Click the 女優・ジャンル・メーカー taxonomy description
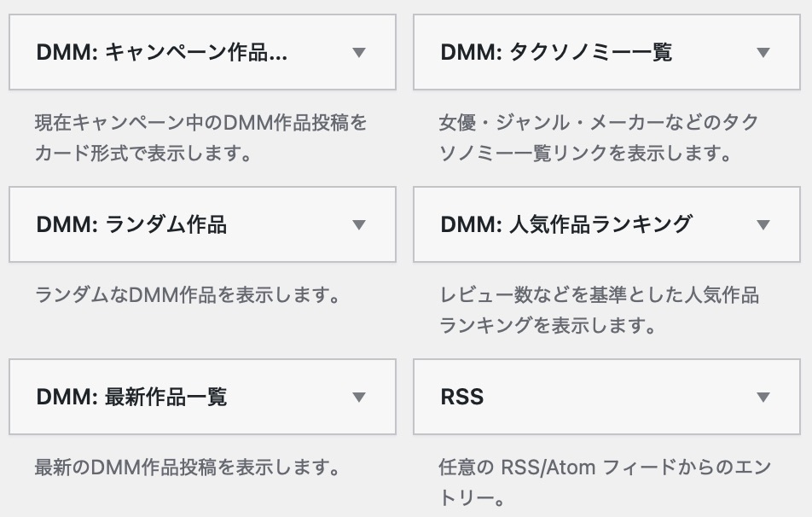The width and height of the screenshot is (812, 517). pyautogui.click(x=599, y=123)
